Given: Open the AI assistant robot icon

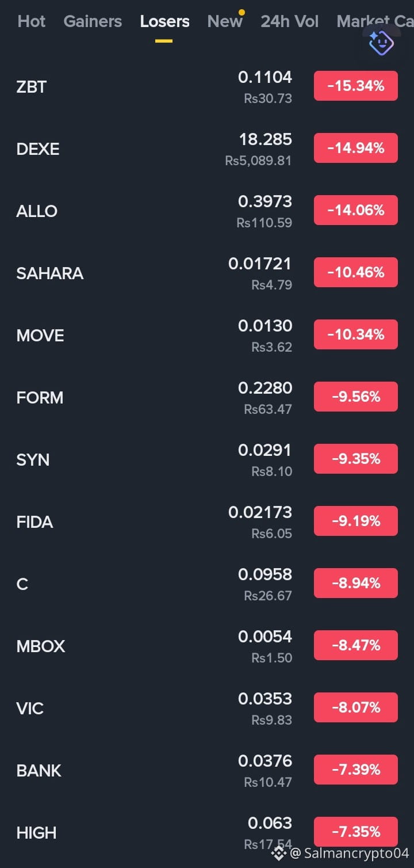Looking at the screenshot, I should coord(381,42).
